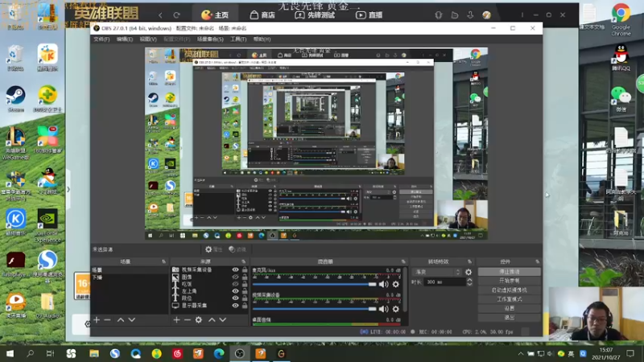Screen dimensions: 644x362
Task: Remove the selected source with the minus icon
Action: [x=188, y=319]
